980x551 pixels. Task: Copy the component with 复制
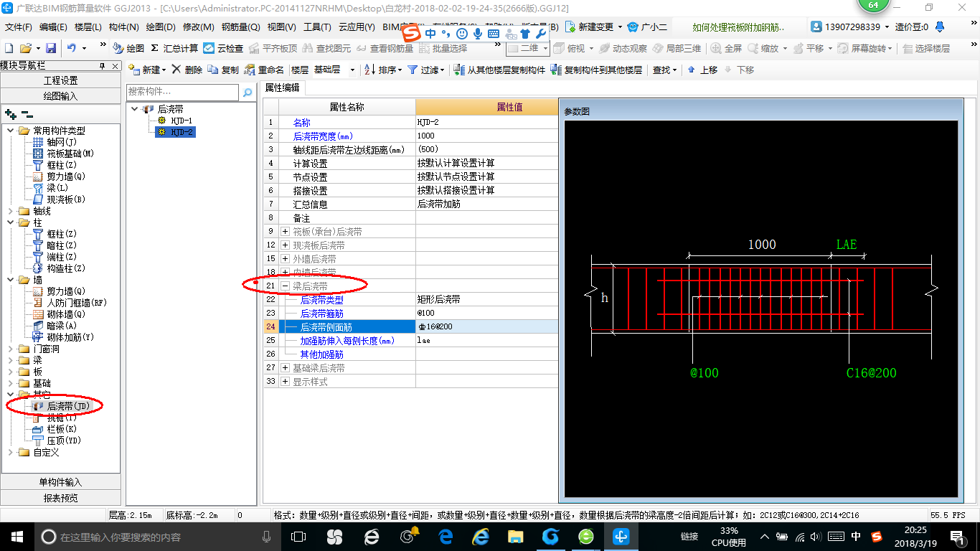223,70
